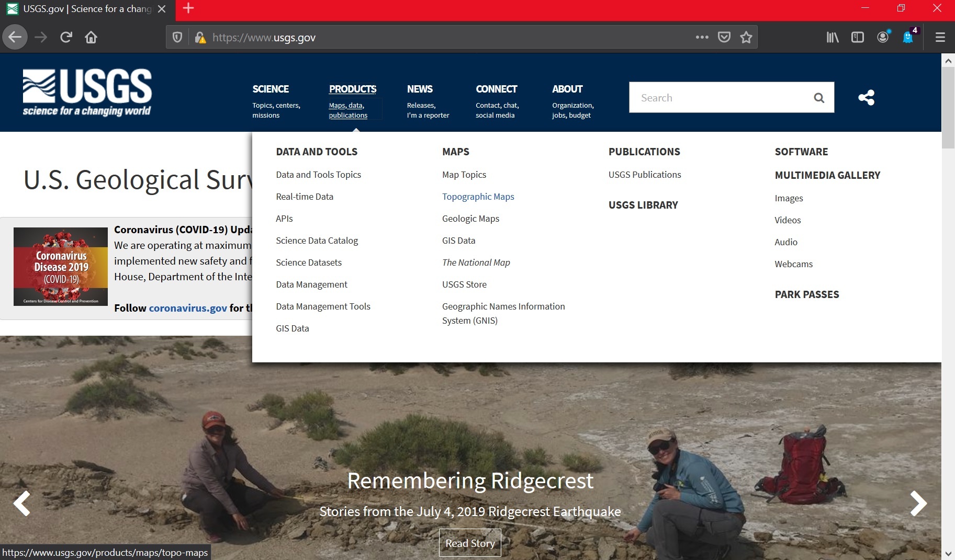Open the share menu beside the search bar
This screenshot has width=955, height=560.
pos(866,97)
